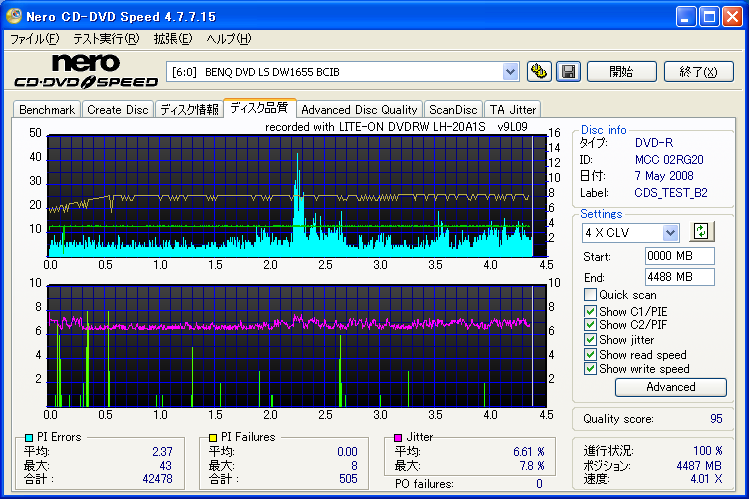Maximize the Nero CD-DVD Speed window
The image size is (749, 499).
[x=709, y=17]
